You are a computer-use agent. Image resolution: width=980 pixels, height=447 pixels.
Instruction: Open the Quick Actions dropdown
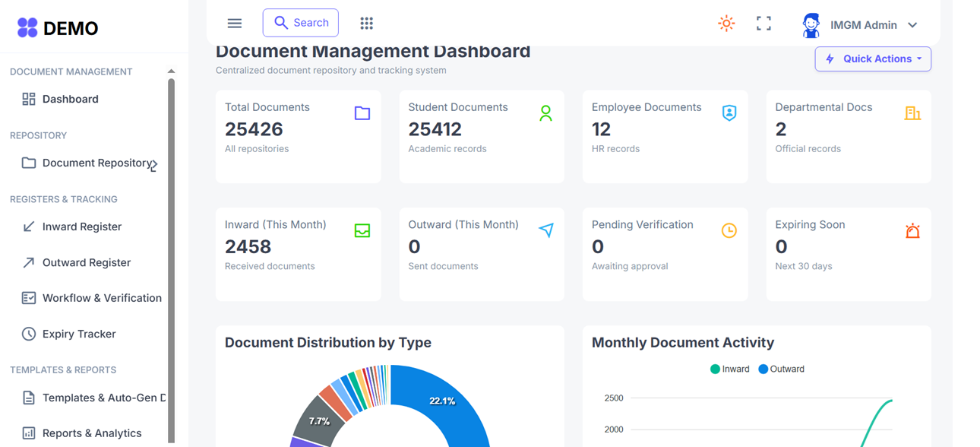click(x=872, y=59)
